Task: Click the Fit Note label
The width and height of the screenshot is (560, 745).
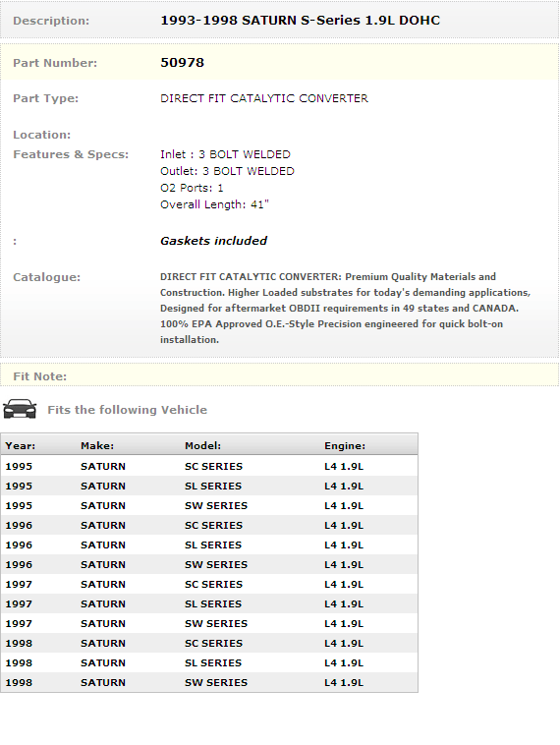Action: pos(40,376)
